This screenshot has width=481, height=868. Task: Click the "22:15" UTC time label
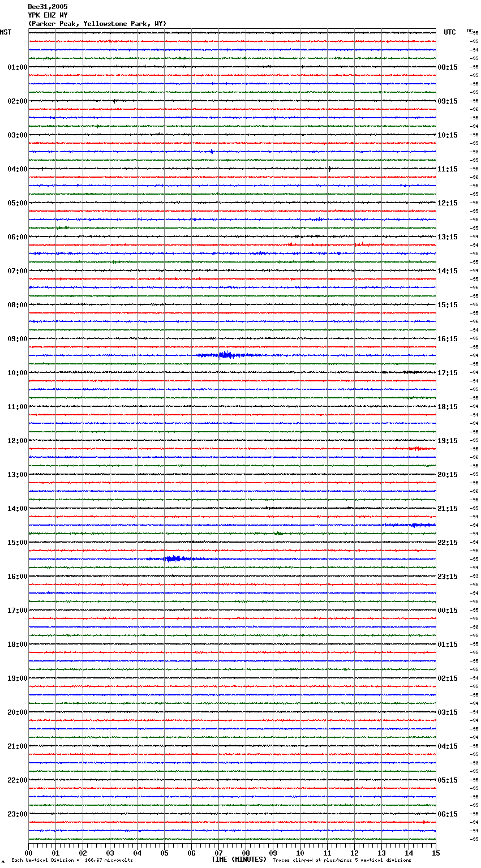coord(448,543)
